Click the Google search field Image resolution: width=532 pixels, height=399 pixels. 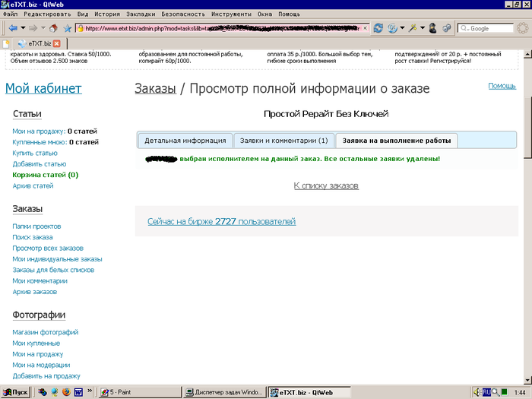click(488, 28)
